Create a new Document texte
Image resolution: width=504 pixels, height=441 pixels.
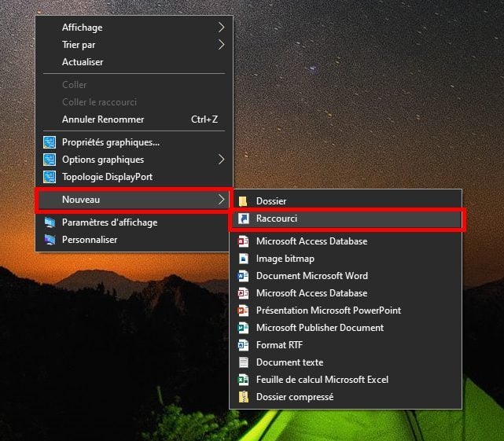(x=289, y=362)
